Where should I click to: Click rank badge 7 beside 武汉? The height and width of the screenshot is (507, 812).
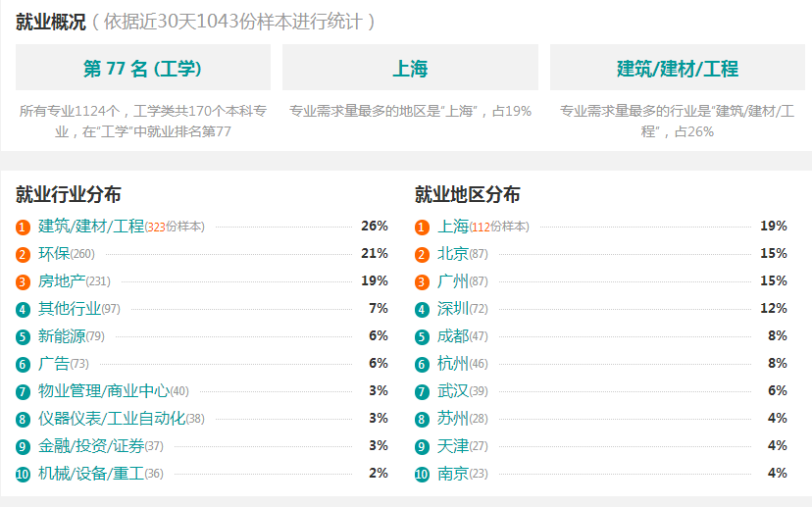tap(422, 392)
